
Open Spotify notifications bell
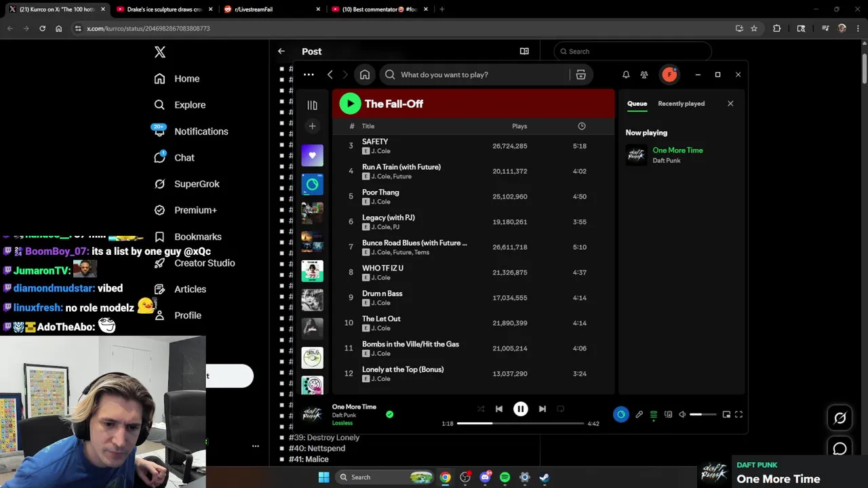[626, 75]
